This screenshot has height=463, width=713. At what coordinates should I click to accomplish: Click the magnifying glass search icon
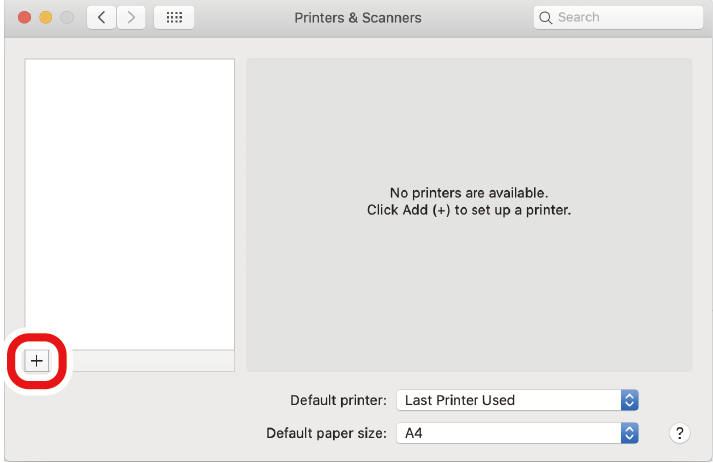pyautogui.click(x=546, y=18)
